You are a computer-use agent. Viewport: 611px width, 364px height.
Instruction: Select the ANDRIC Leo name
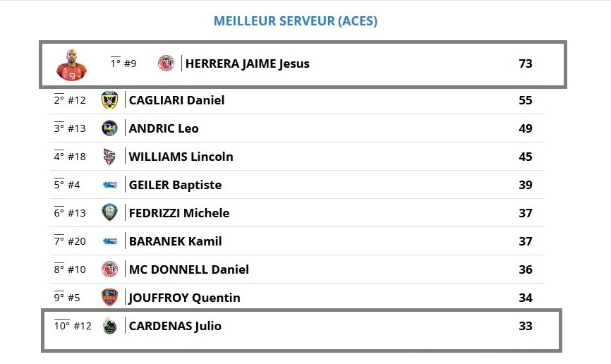pos(164,128)
